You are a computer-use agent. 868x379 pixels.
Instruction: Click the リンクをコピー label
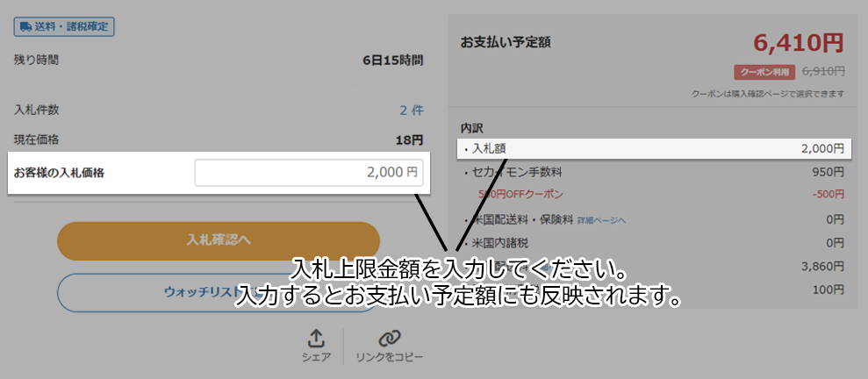(x=390, y=357)
